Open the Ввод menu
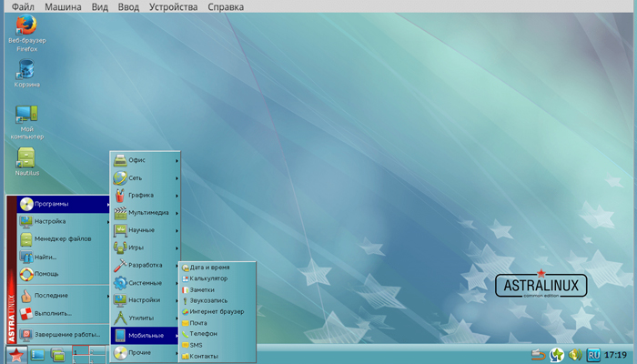637x364 pixels. tap(128, 7)
